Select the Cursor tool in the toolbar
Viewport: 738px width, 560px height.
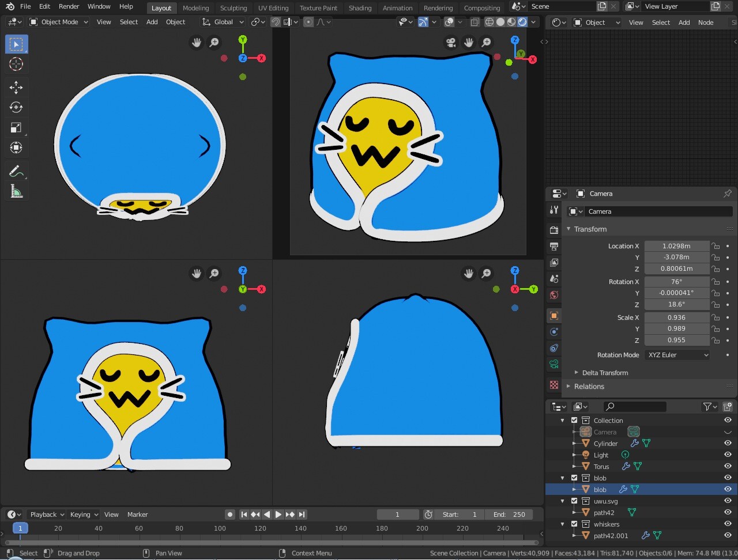tap(16, 65)
